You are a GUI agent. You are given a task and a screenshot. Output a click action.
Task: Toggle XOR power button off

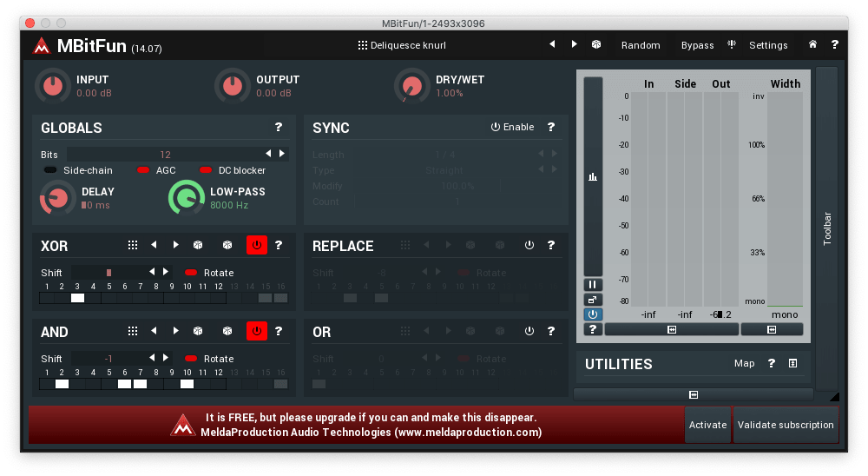click(257, 245)
